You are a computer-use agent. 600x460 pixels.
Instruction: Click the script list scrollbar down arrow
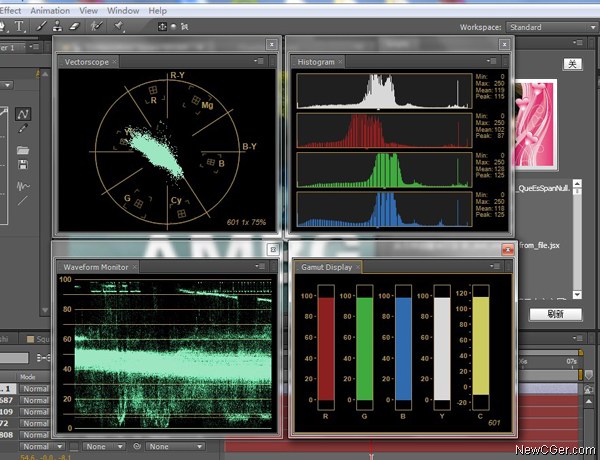[577, 294]
